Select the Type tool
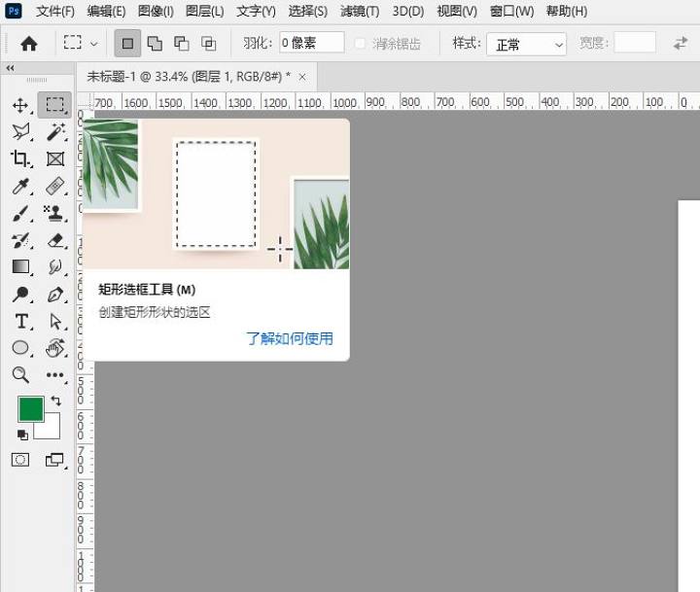Screen dimensions: 700x592 point(21,322)
